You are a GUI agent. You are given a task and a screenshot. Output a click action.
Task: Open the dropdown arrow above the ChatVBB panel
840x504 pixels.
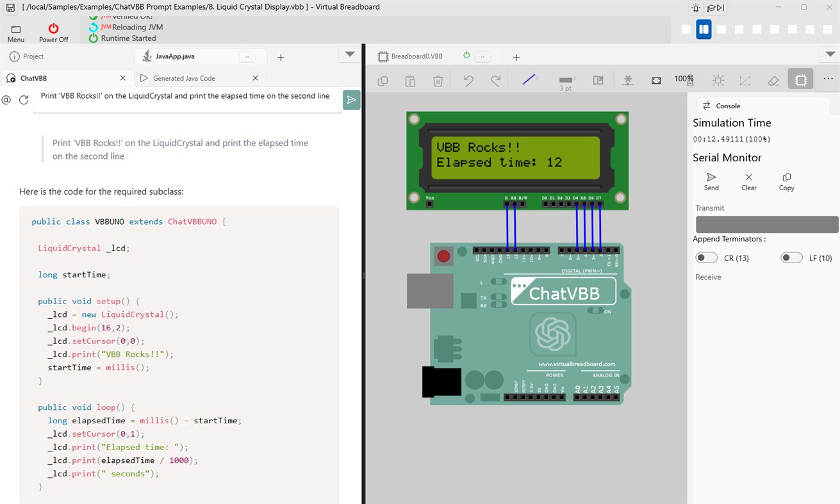349,54
